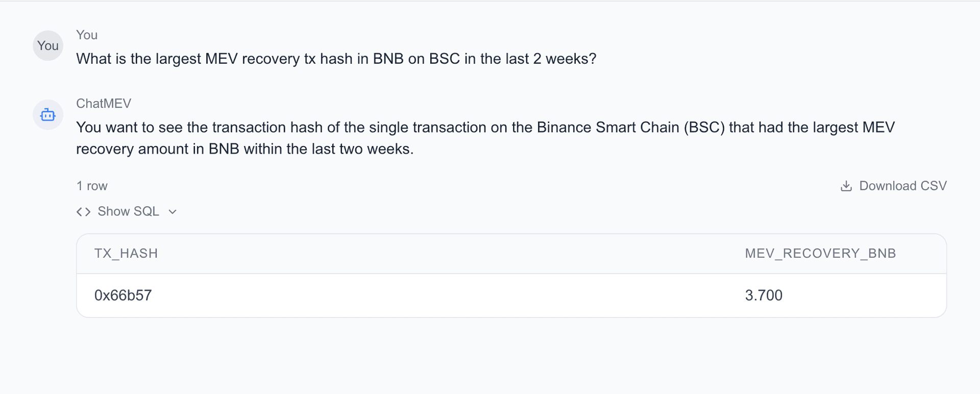Click the You sender name label
This screenshot has height=394, width=980.
click(87, 35)
